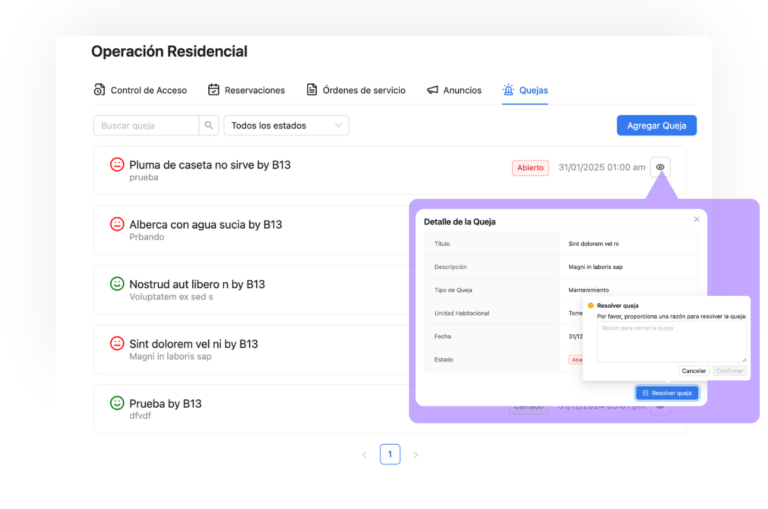The width and height of the screenshot is (768, 509).
Task: Close the Detalle de la Queja dialog
Action: [x=697, y=219]
